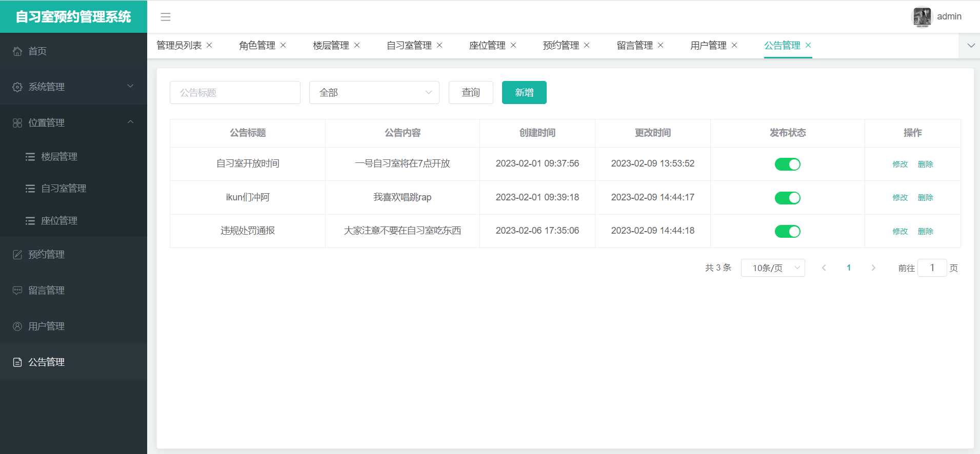Viewport: 980px width, 454px height.
Task: Open 楼层管理 in the sidebar
Action: click(73, 157)
